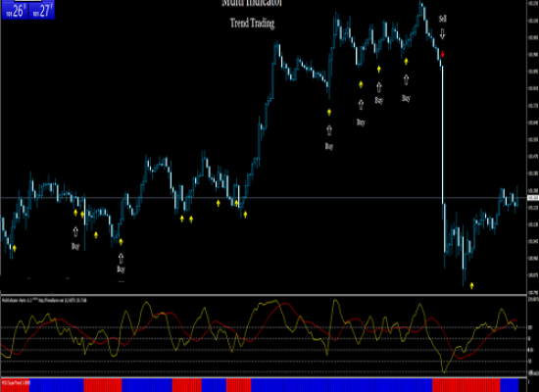
Task: Select the yellow oscillator line's deepest trough
Action: point(444,371)
